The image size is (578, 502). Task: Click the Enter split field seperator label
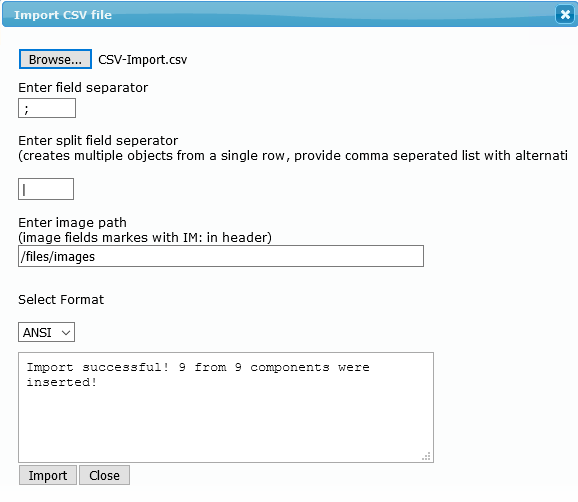pos(98,140)
